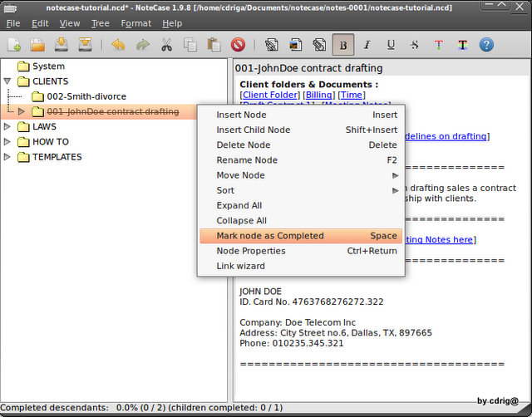Cut selection with scissors icon
The height and width of the screenshot is (417, 532).
(166, 45)
